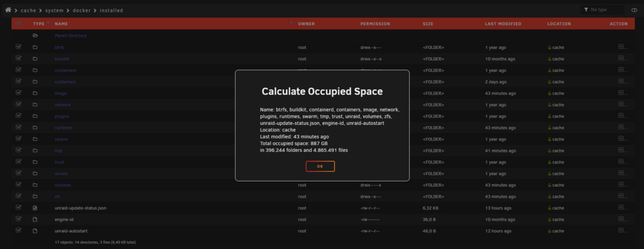Open the action menu for volumes row

623,185
